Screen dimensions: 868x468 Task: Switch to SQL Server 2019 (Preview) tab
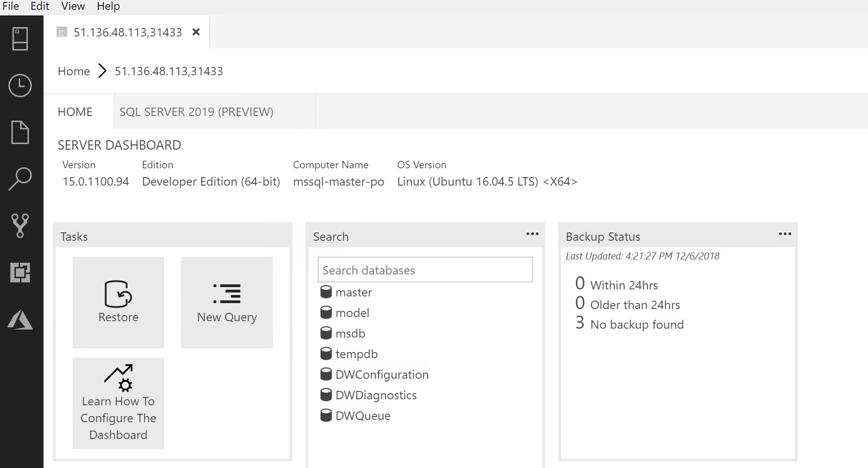pyautogui.click(x=196, y=112)
